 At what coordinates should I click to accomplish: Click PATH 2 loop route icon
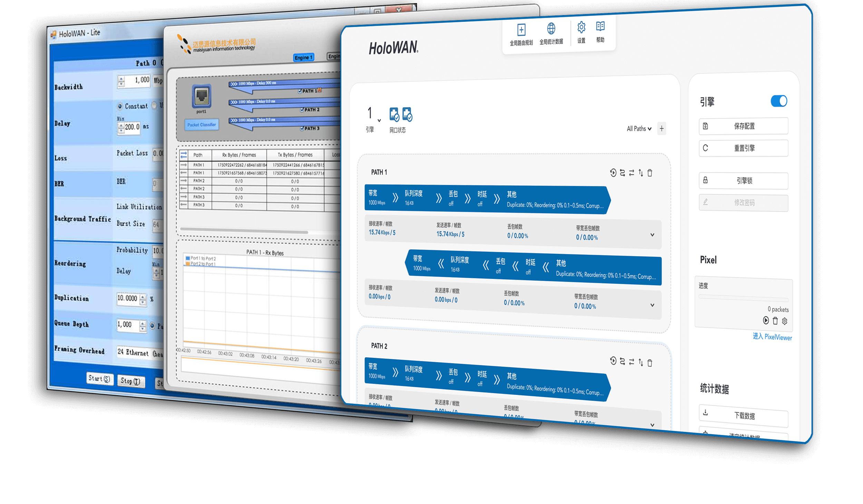pyautogui.click(x=622, y=361)
